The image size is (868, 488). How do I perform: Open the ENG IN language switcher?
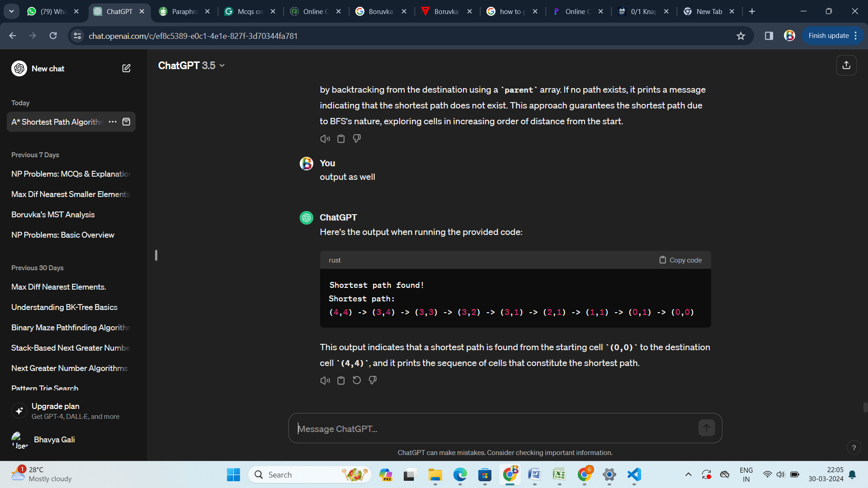coord(746,474)
